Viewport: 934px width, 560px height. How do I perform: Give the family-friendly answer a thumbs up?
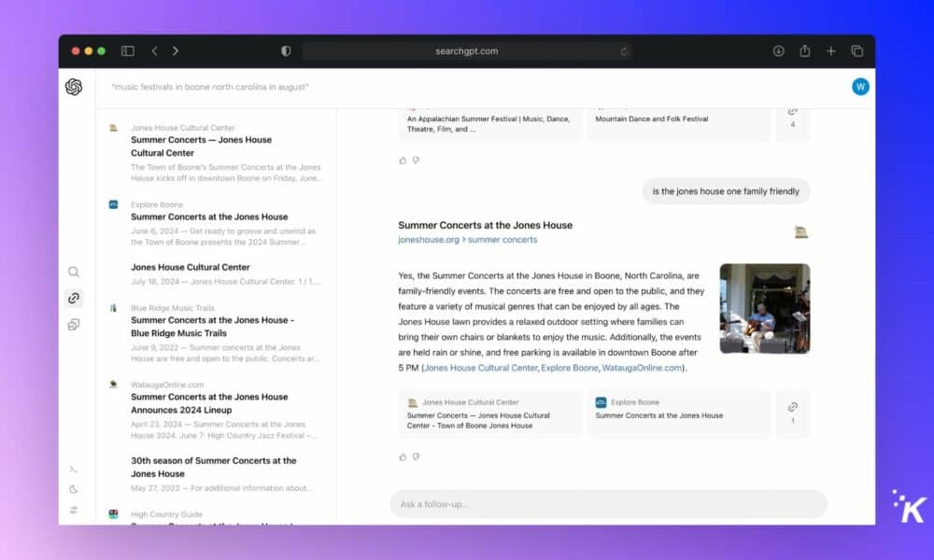(401, 456)
